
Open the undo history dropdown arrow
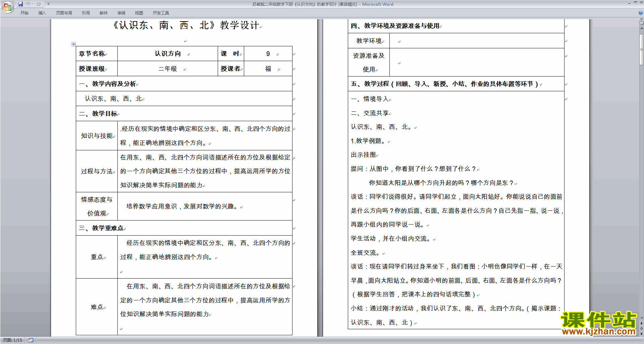[x=33, y=4]
